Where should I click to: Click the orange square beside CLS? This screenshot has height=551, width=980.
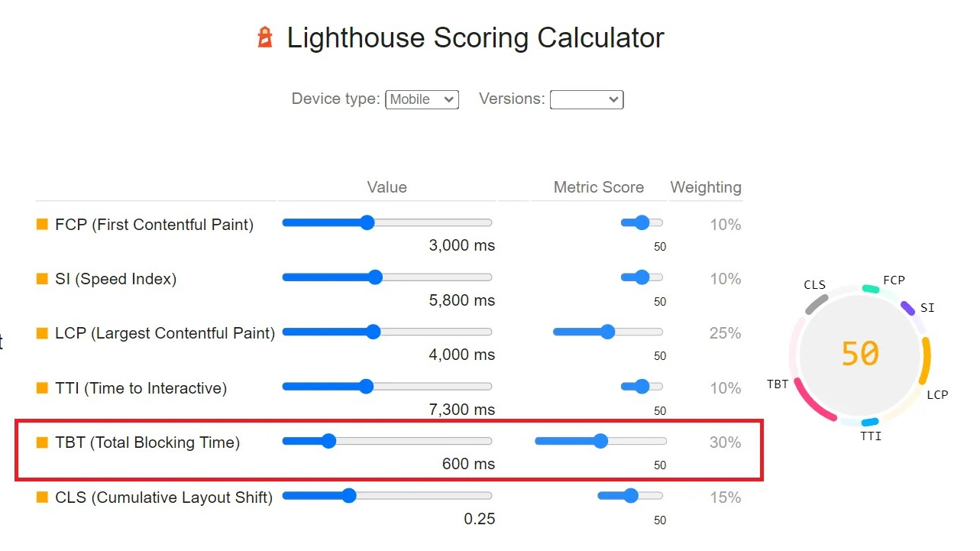42,498
